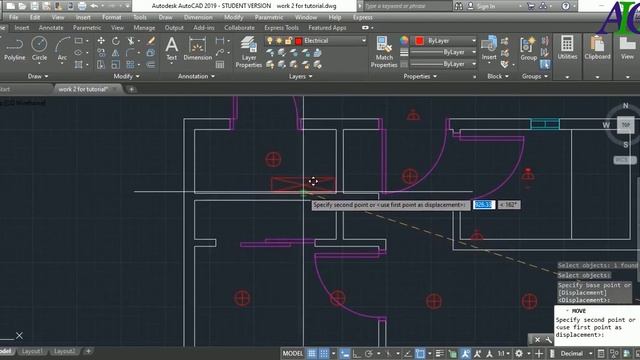Viewport: 640px width, 360px height.
Task: Switch to the Featured Apps ribbon tab
Action: click(327, 28)
